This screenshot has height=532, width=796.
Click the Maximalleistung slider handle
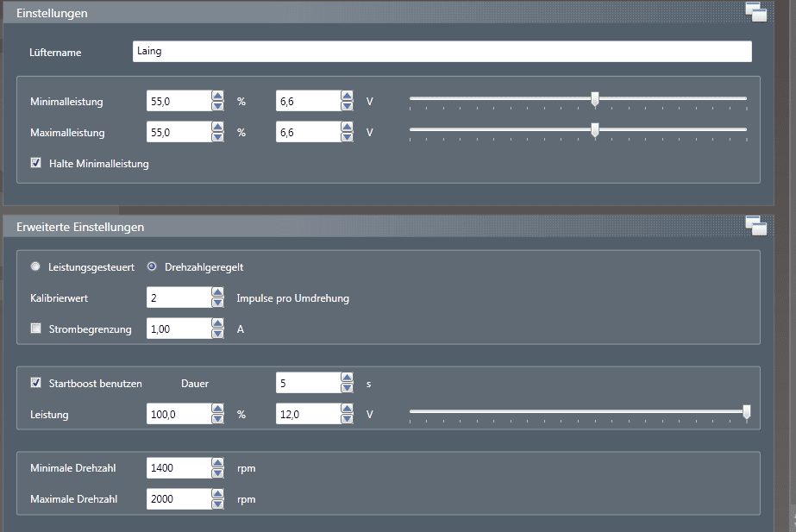595,130
